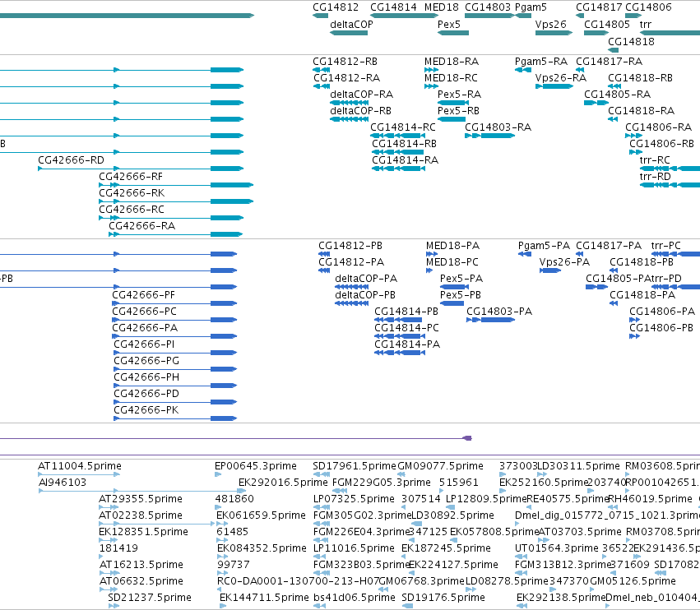Select protein Vps26-PA label
The width and height of the screenshot is (700, 610).
point(564,262)
